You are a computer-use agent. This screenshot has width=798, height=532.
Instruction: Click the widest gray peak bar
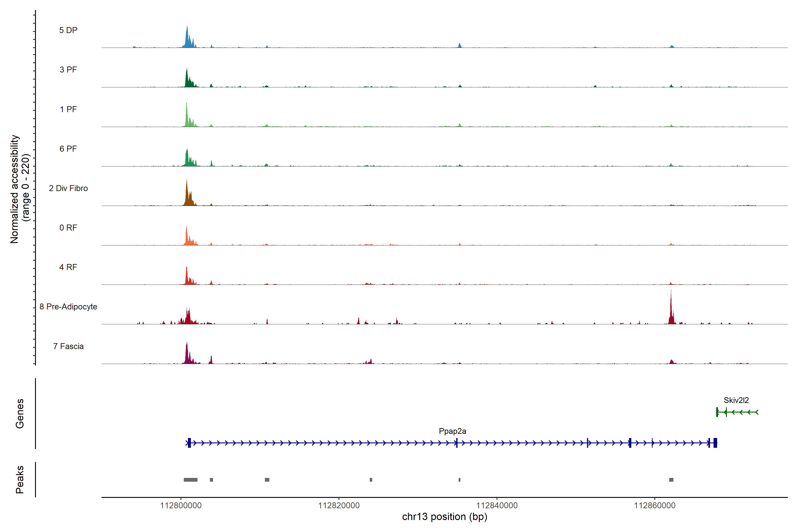[190, 480]
